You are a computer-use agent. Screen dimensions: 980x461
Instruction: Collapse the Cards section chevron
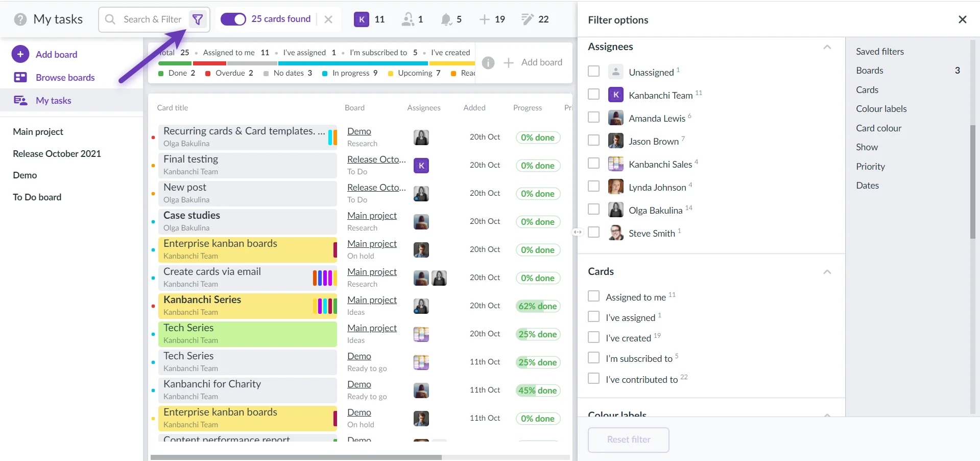pos(827,272)
